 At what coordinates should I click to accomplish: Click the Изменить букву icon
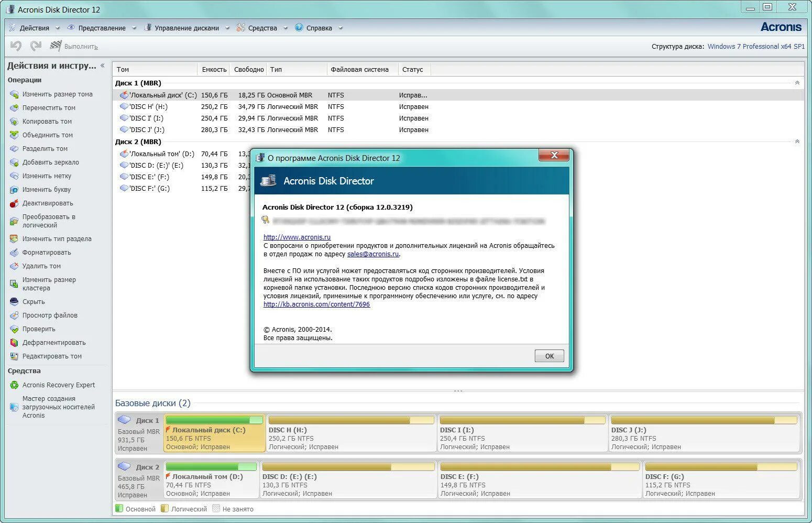coord(14,190)
